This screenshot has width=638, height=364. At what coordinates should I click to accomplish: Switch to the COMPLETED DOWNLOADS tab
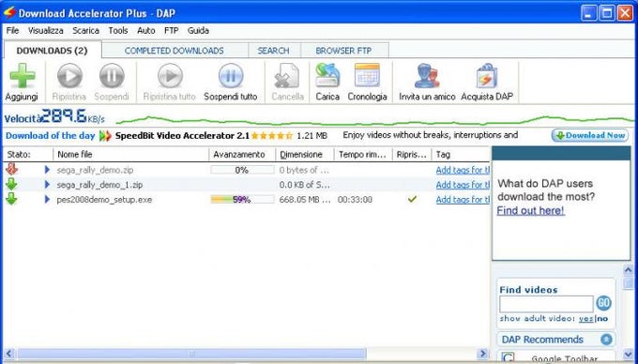[x=175, y=51]
